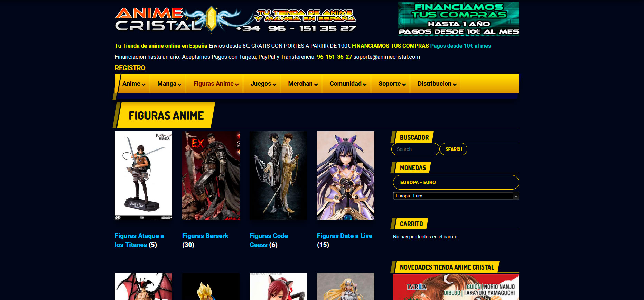
Task: Click the soporte@animecristal.com email text
Action: (x=386, y=57)
